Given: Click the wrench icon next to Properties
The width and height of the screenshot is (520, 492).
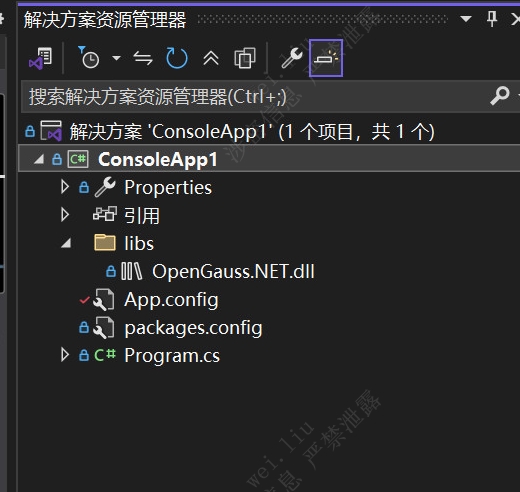Looking at the screenshot, I should pyautogui.click(x=105, y=187).
